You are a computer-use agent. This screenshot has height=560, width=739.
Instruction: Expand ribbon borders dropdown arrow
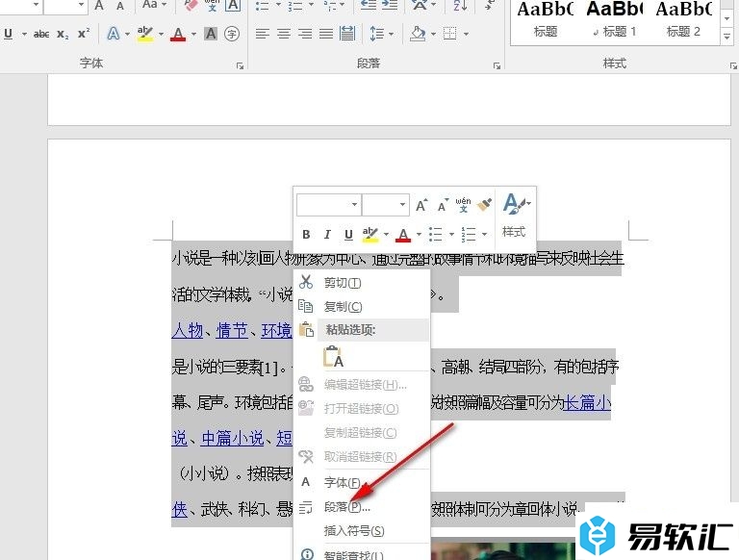466,34
